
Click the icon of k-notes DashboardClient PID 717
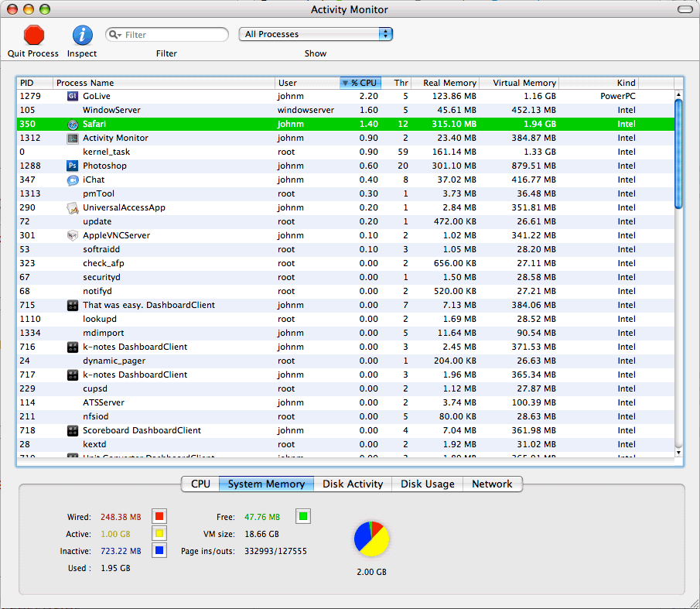pos(73,375)
